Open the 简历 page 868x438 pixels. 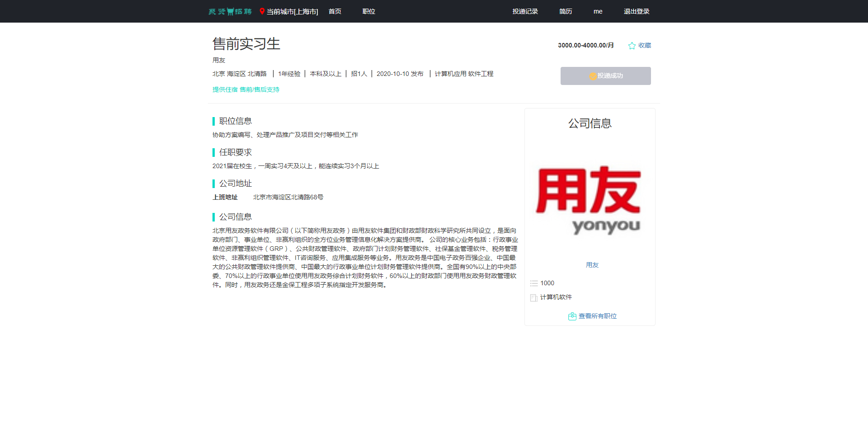coord(565,11)
